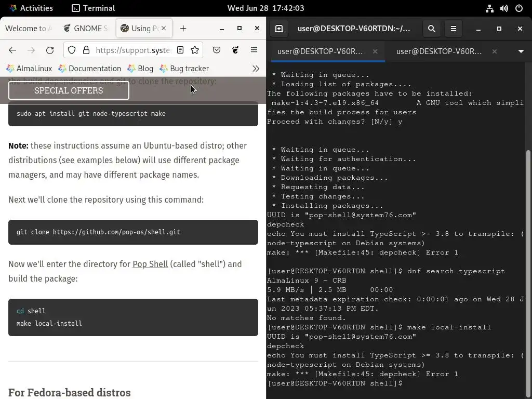The width and height of the screenshot is (532, 399).
Task: Close the first terminal tab
Action: [x=375, y=51]
